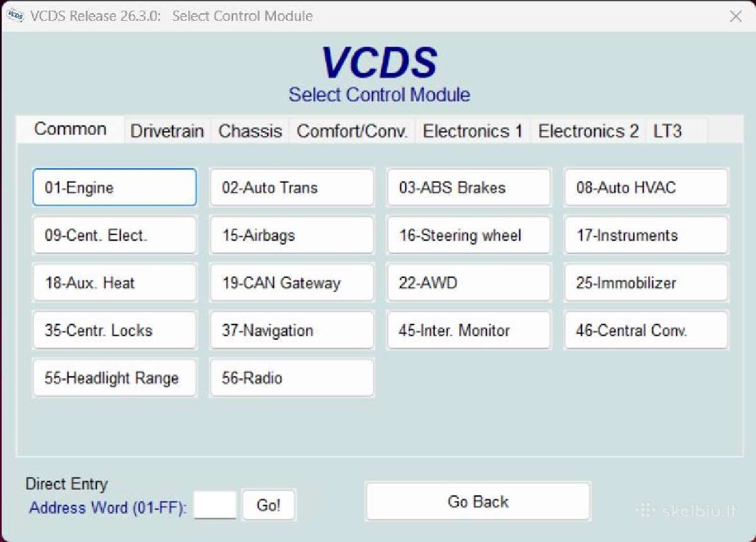The height and width of the screenshot is (542, 756).
Task: Choose the 46-Central Conv. module
Action: (x=646, y=330)
